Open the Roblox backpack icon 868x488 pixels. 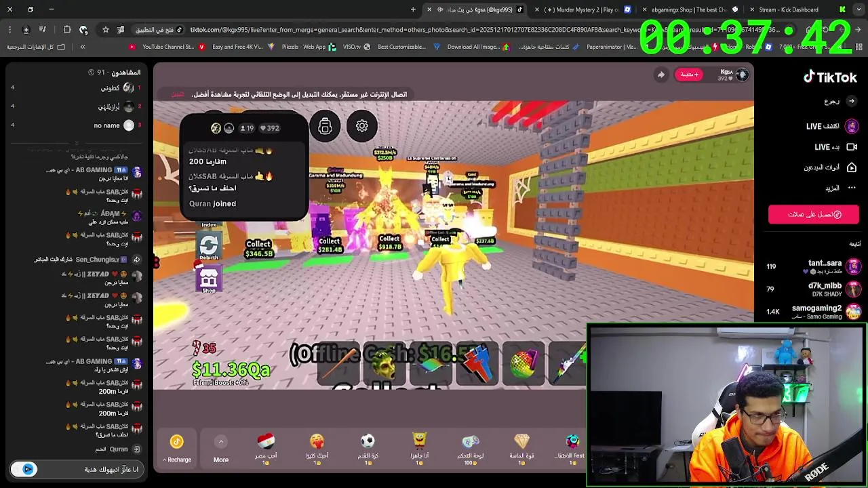click(325, 126)
